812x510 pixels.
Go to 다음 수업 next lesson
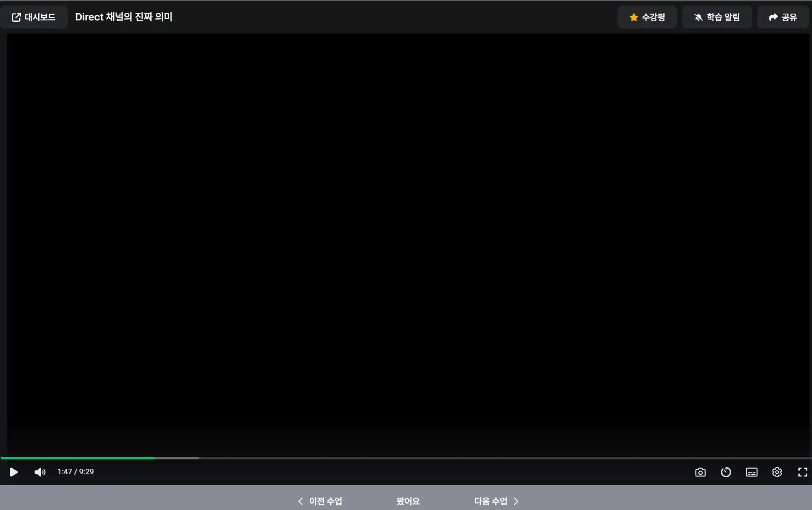click(x=496, y=501)
